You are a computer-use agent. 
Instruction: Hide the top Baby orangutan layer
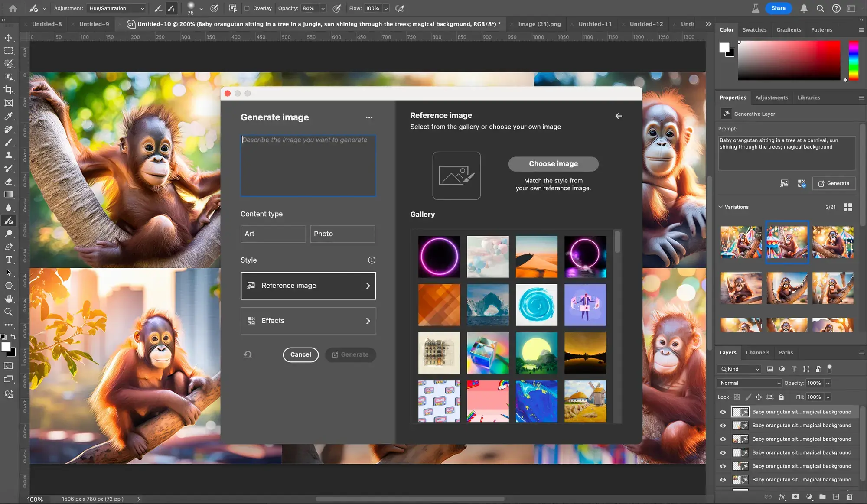point(723,412)
